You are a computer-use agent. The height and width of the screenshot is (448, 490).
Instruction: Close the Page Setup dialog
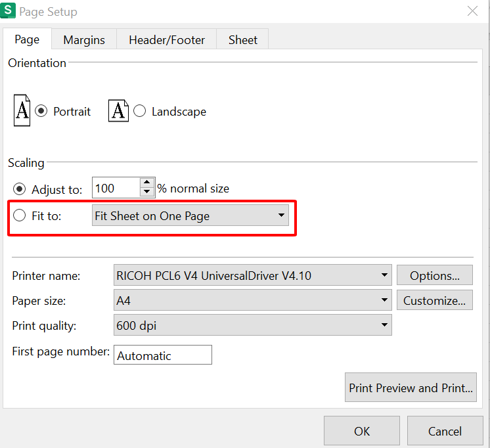[472, 11]
